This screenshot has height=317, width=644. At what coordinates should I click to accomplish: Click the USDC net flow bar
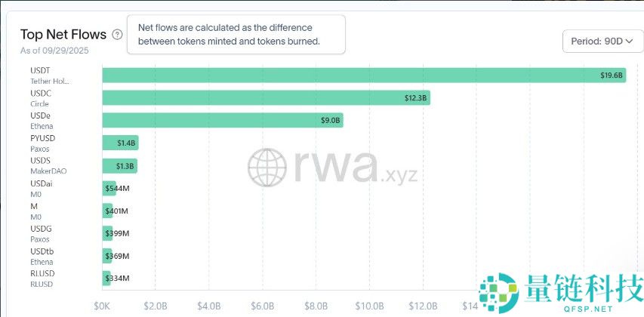click(x=264, y=98)
